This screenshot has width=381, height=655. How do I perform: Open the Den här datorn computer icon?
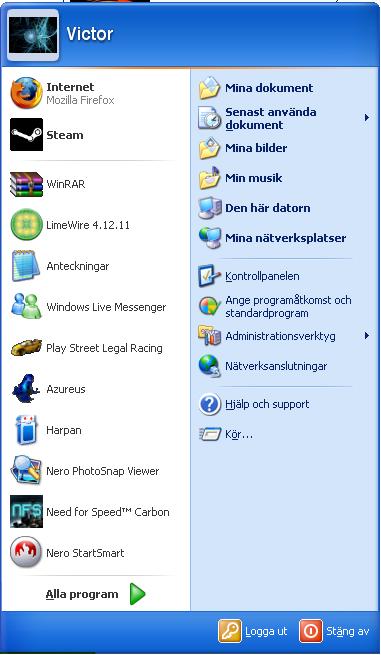coord(209,208)
